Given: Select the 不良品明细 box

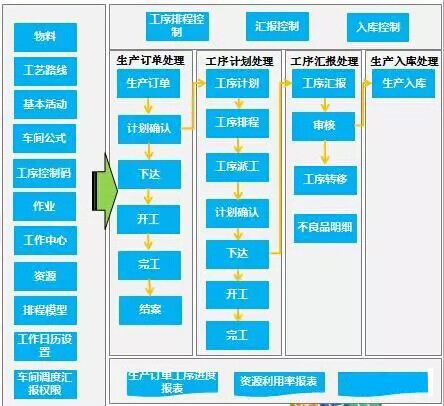Looking at the screenshot, I should [x=325, y=228].
